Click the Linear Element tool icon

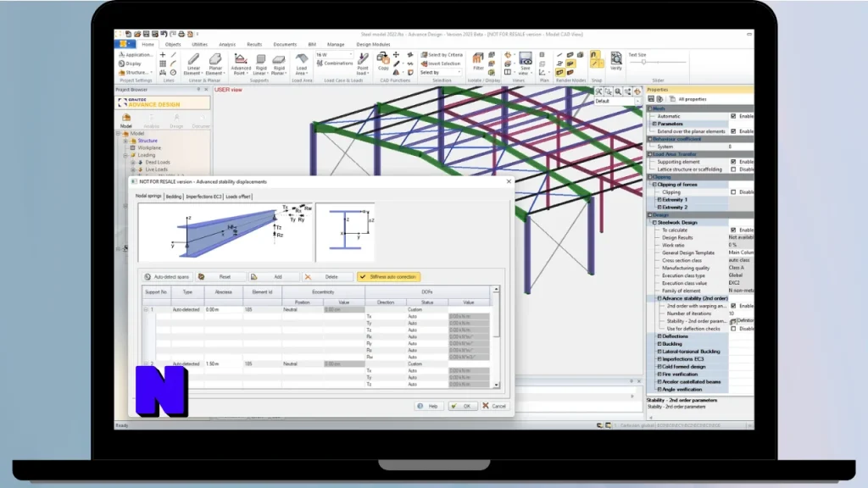coord(193,59)
